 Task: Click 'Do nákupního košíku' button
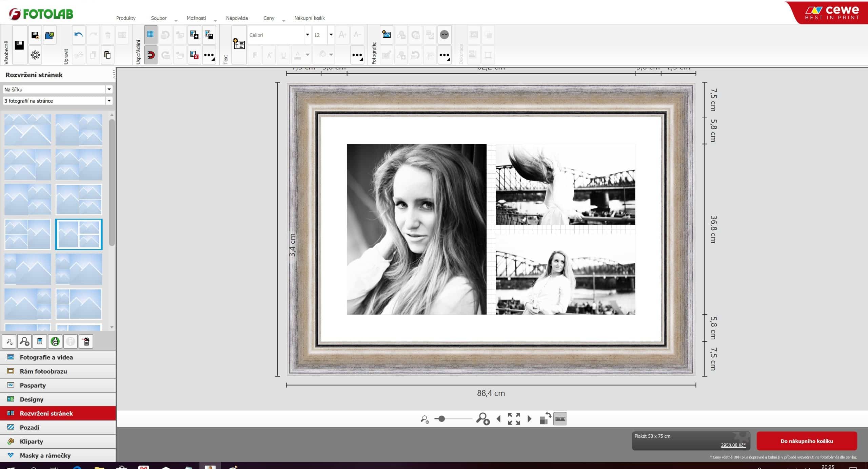coord(807,441)
